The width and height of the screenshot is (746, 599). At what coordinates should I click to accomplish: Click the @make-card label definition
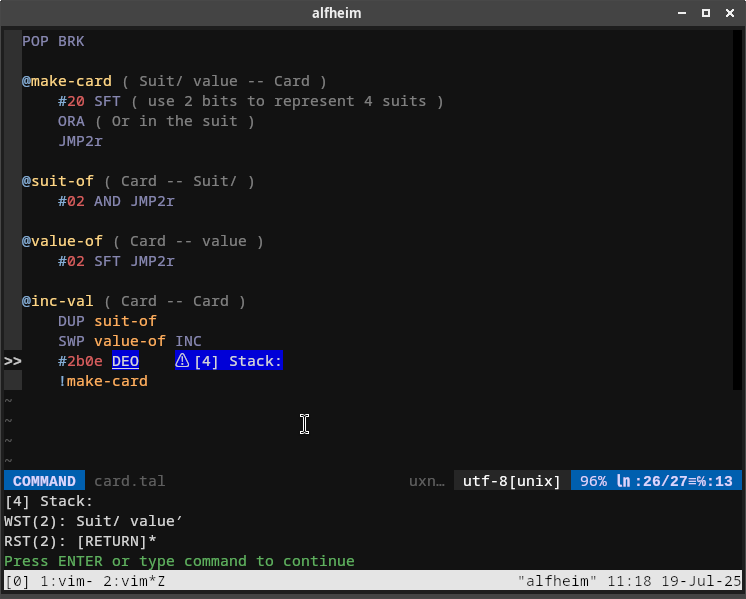67,81
